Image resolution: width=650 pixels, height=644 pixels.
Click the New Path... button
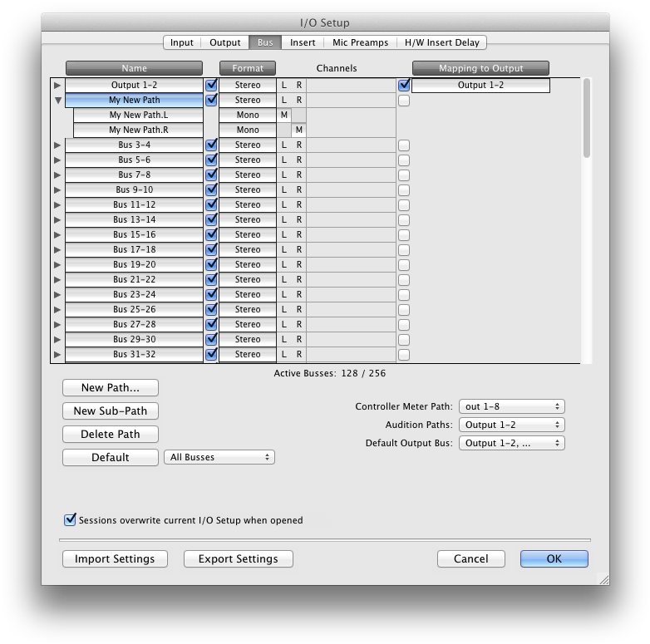click(x=111, y=388)
